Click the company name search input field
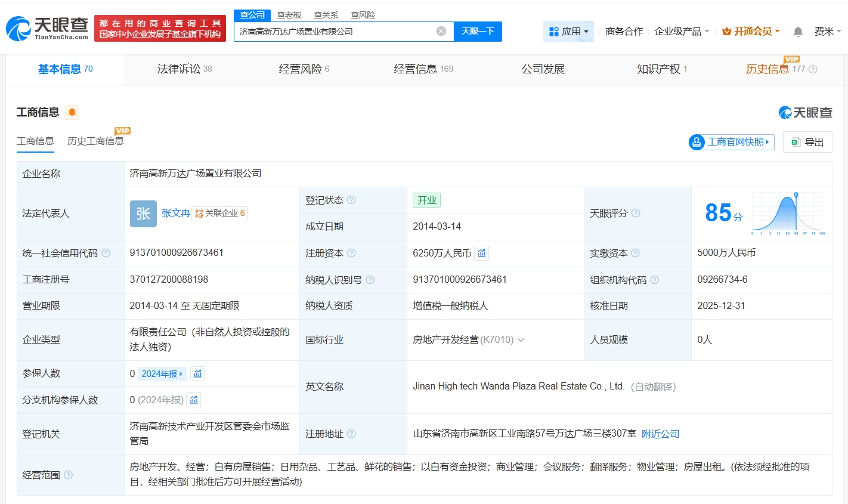Image resolution: width=848 pixels, height=504 pixels. pos(334,31)
